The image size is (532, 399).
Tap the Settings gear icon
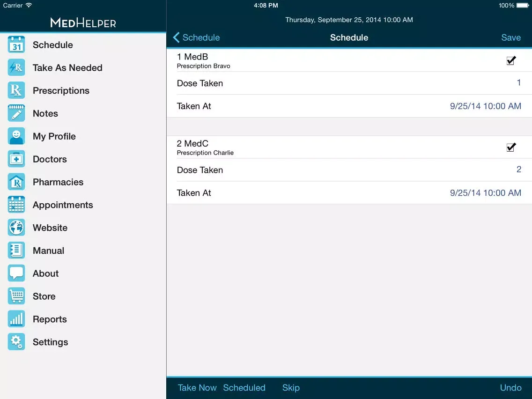[16, 342]
